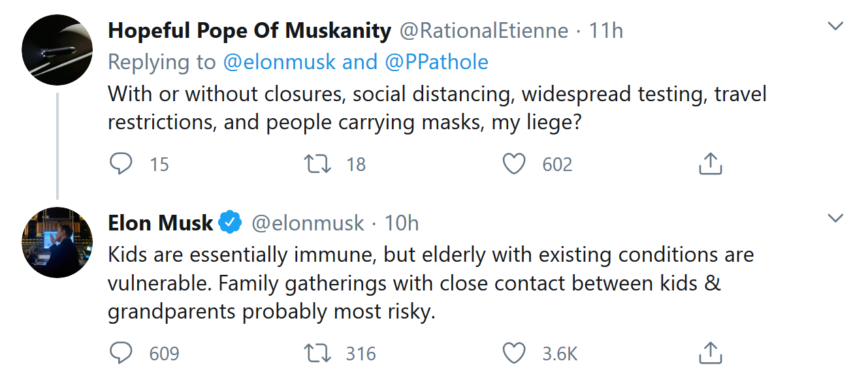Viewport: 868px width, 376px height.
Task: Reply to Elon Musk's tweet
Action: (121, 353)
